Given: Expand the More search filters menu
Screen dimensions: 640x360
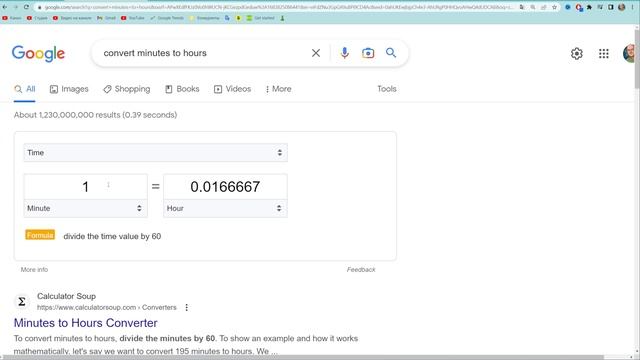Looking at the screenshot, I should pyautogui.click(x=278, y=89).
